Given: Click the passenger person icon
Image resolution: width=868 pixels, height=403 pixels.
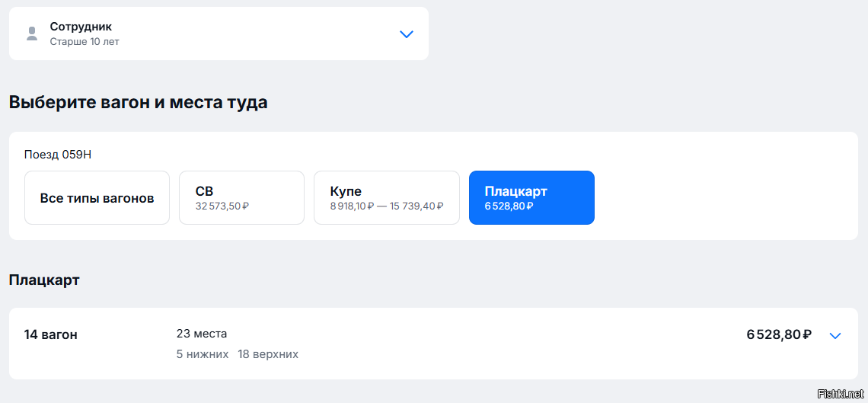Looking at the screenshot, I should (32, 34).
